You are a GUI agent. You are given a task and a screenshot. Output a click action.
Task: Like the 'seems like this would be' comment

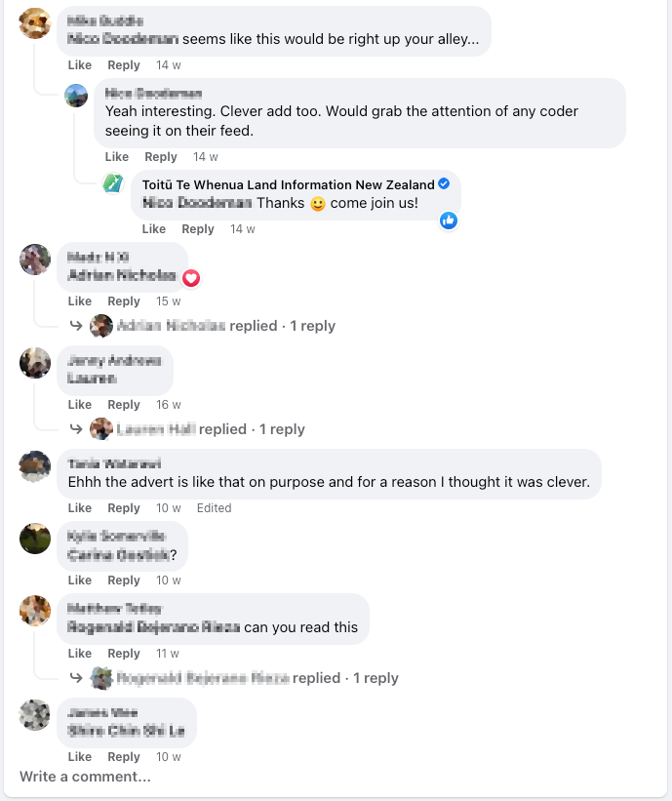[80, 65]
